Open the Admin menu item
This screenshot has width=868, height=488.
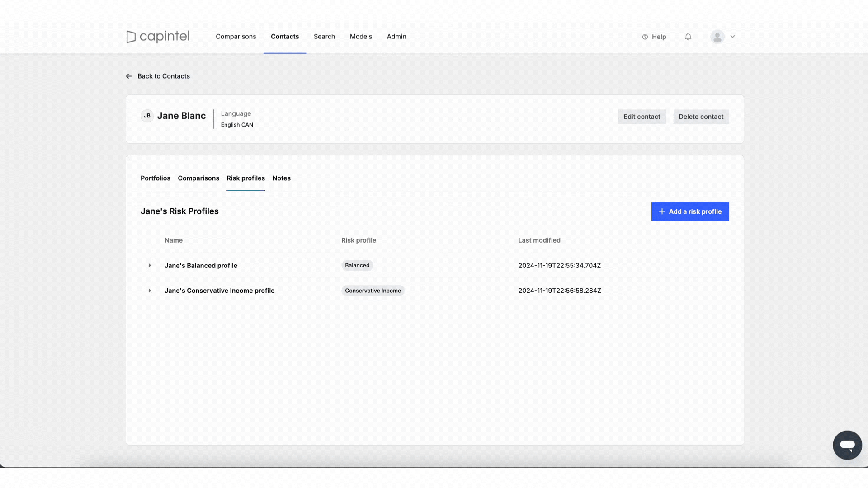[396, 37]
